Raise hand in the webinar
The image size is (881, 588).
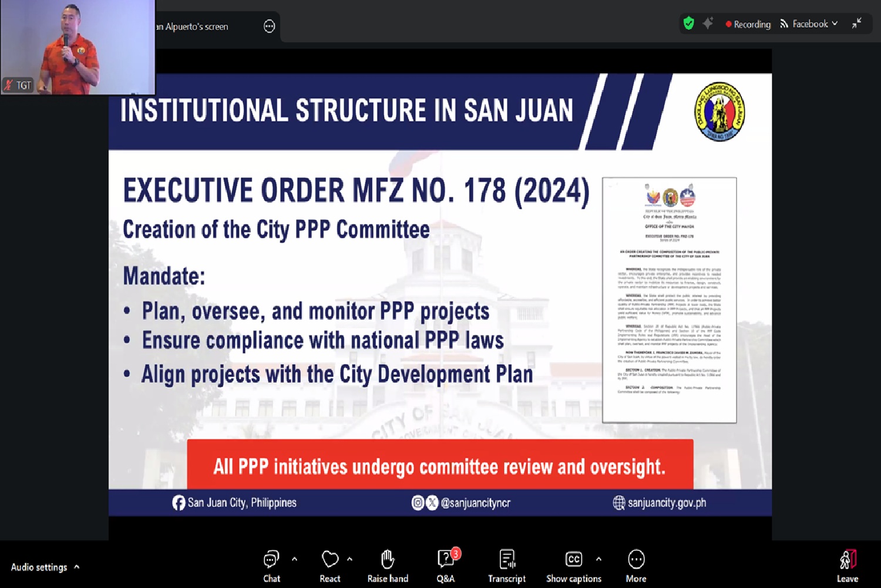(x=388, y=566)
